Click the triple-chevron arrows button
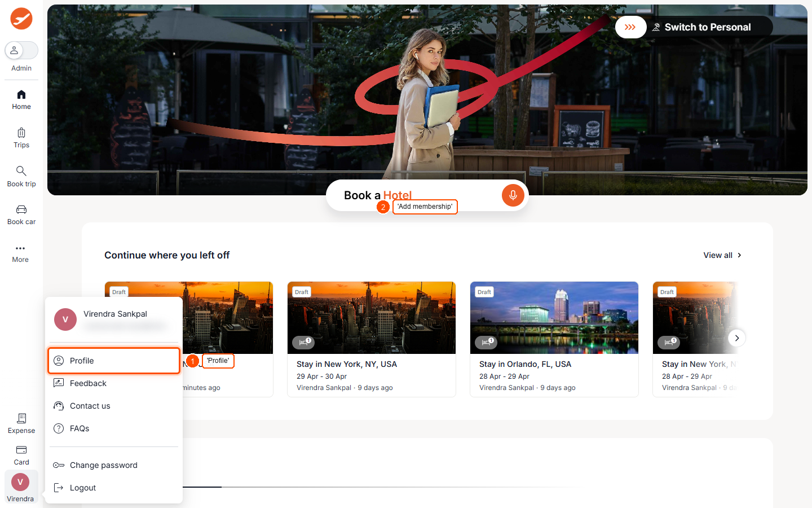The image size is (812, 508). pos(630,27)
